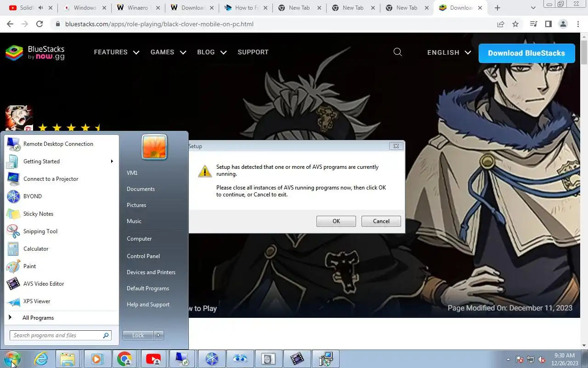The height and width of the screenshot is (368, 588).
Task: Switch to the Winaero tab
Action: pyautogui.click(x=138, y=8)
